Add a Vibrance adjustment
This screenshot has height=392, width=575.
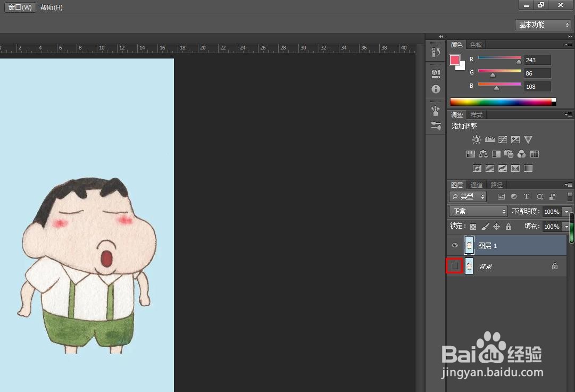pos(528,140)
